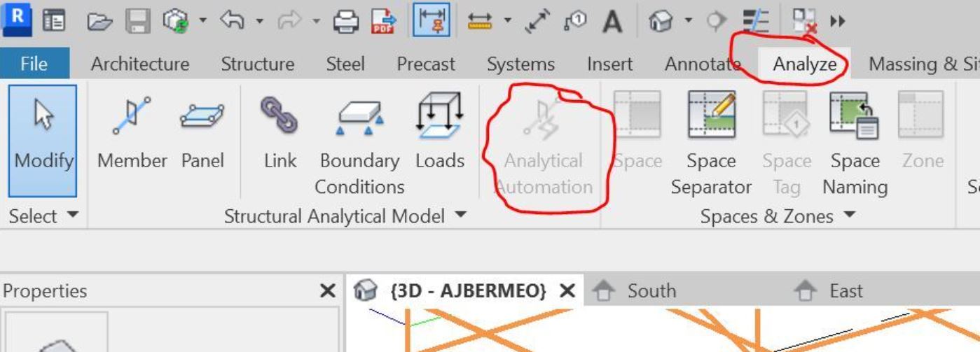Activate the Modify arrow tool
The image size is (980, 352).
point(43,141)
